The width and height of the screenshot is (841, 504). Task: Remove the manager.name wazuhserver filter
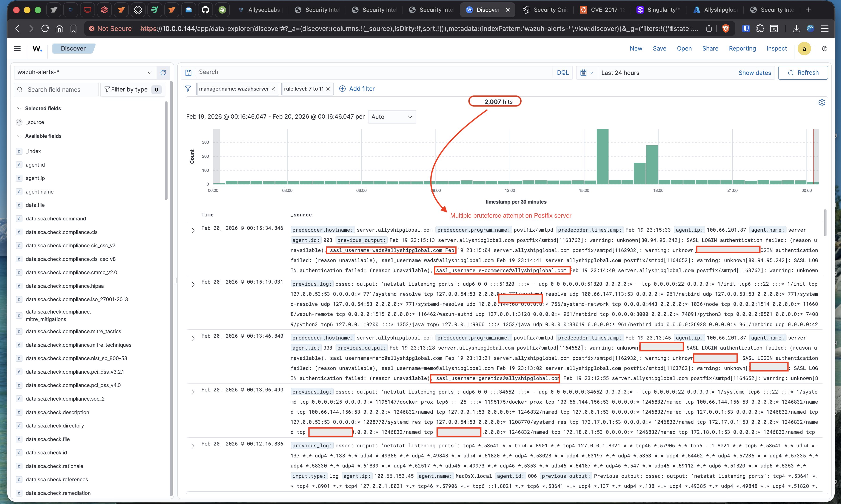tap(273, 89)
